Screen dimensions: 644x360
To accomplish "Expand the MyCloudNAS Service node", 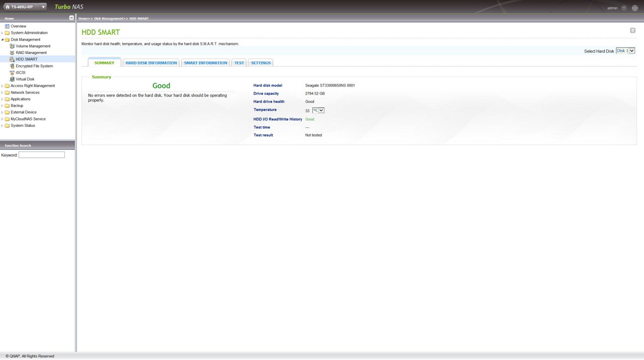I will click(x=2, y=119).
